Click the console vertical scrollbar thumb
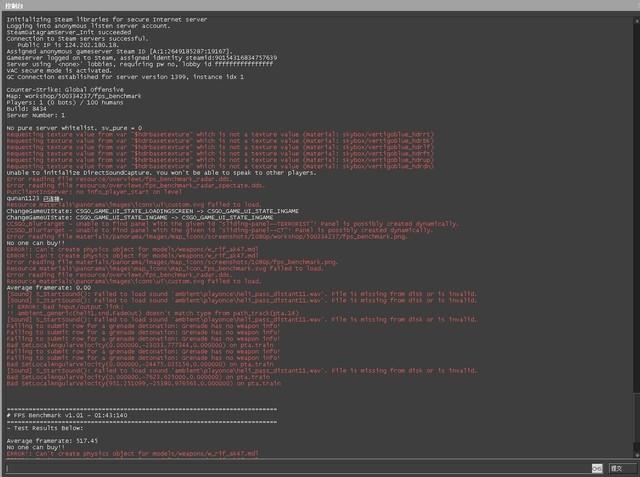Image resolution: width=640 pixels, height=477 pixels. coord(636,417)
